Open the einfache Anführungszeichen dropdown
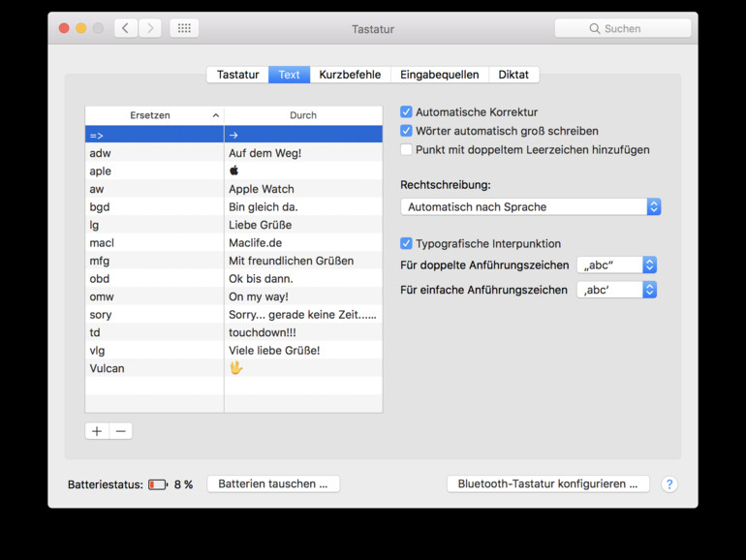746x560 pixels. pos(617,290)
